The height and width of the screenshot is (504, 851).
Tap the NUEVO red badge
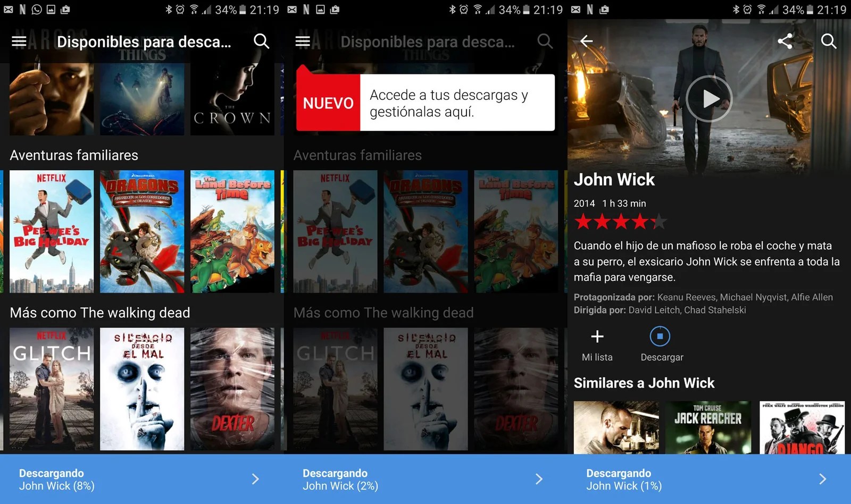328,103
